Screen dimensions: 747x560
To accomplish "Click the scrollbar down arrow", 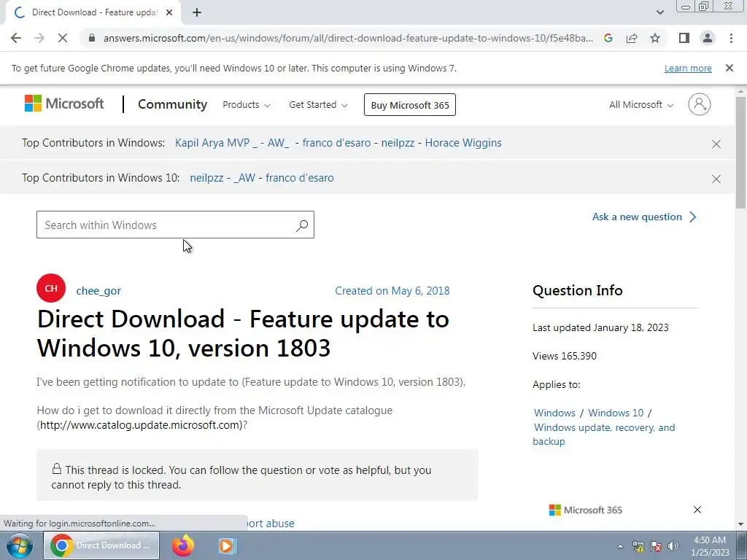I will (740, 524).
